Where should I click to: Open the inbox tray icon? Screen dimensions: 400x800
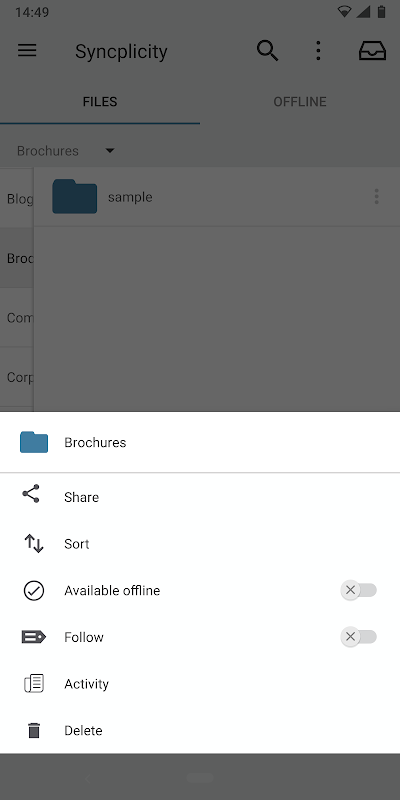pyautogui.click(x=372, y=51)
